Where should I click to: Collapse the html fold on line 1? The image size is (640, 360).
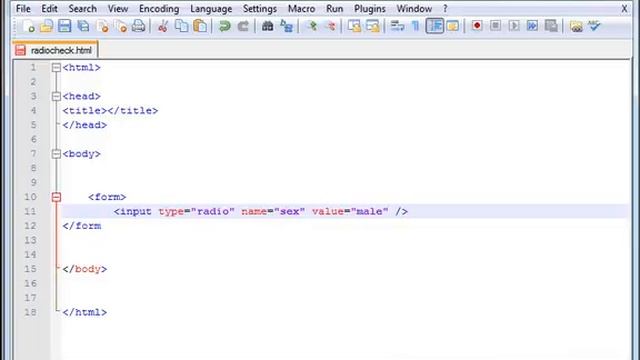(56, 68)
